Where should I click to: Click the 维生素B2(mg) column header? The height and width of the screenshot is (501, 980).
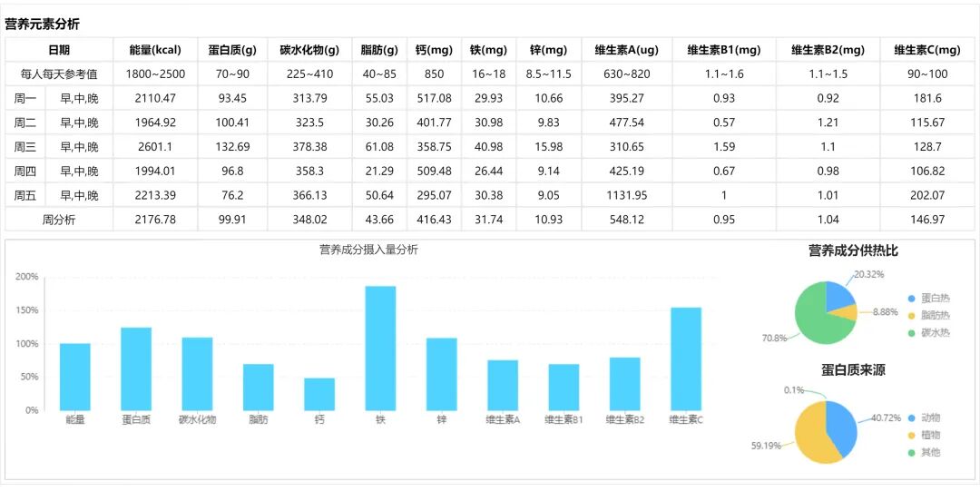pyautogui.click(x=828, y=50)
